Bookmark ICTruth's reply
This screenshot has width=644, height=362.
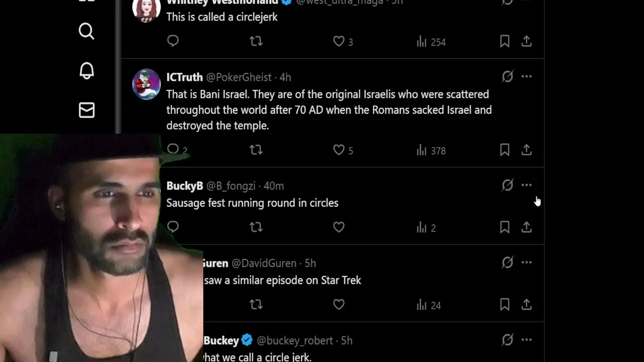[x=505, y=150]
